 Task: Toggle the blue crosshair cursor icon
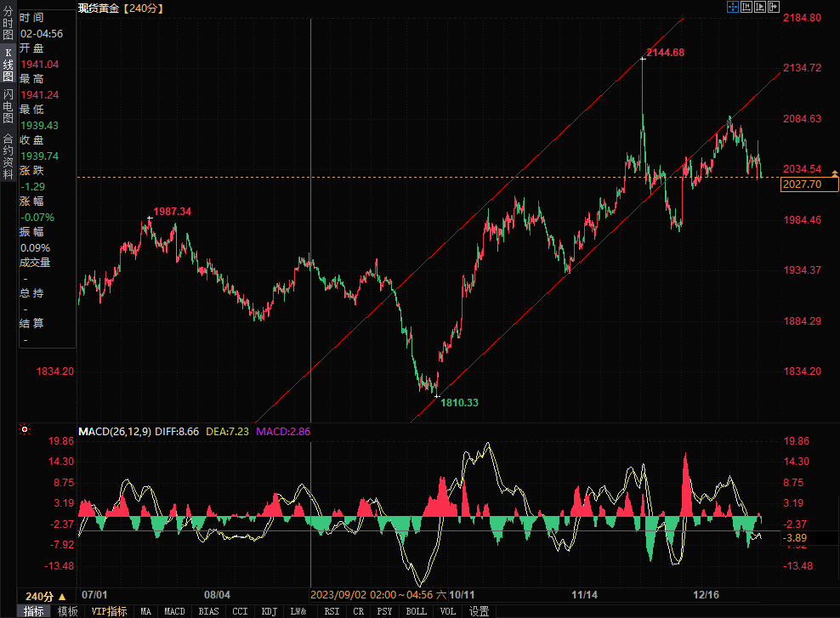[733, 8]
